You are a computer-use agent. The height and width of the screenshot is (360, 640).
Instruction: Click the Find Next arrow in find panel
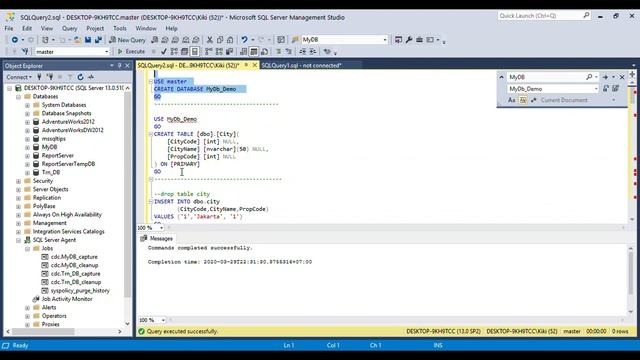coord(605,77)
